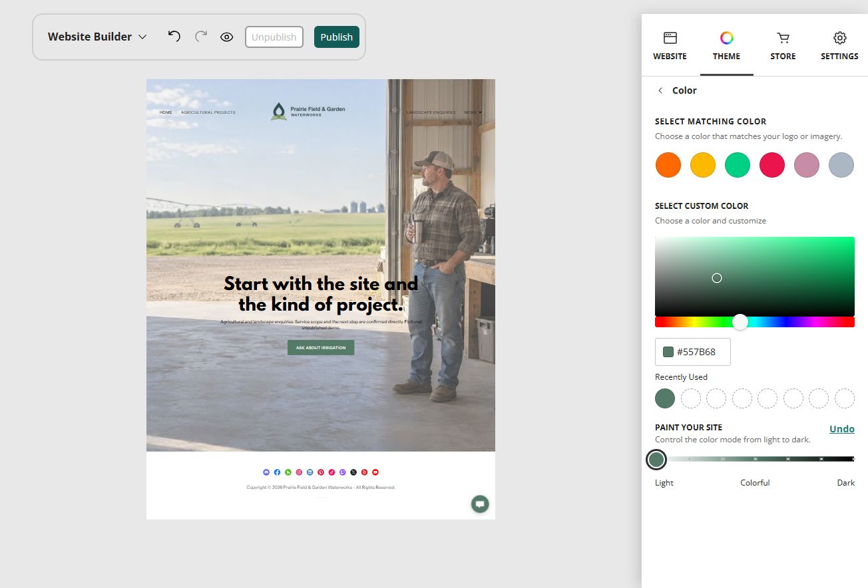Click the LinkedIn social icon in the footer
Viewport: 868px width, 588px height.
coord(310,472)
